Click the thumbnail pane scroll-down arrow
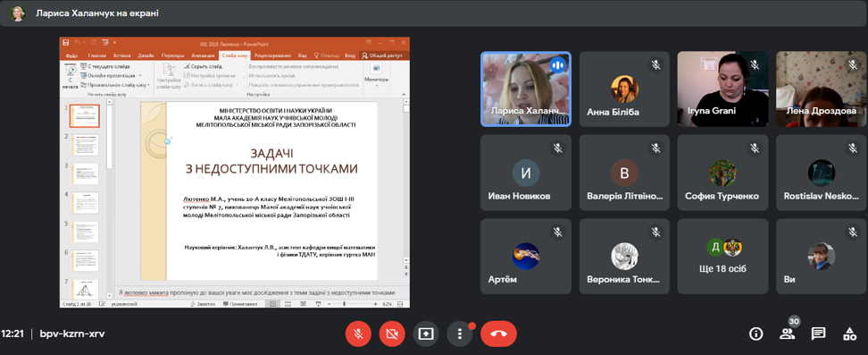The width and height of the screenshot is (868, 355). [109, 297]
